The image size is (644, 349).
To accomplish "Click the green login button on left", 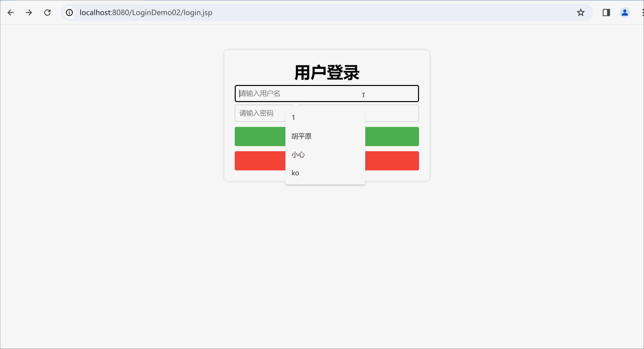I will (260, 136).
